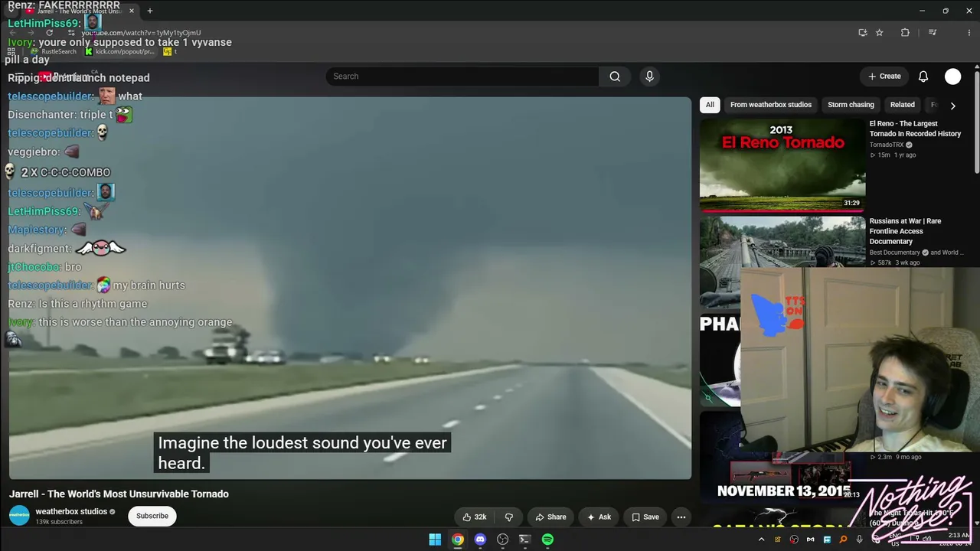Image resolution: width=980 pixels, height=551 pixels.
Task: Dislike the video with the thumbs-down icon
Action: click(x=509, y=517)
